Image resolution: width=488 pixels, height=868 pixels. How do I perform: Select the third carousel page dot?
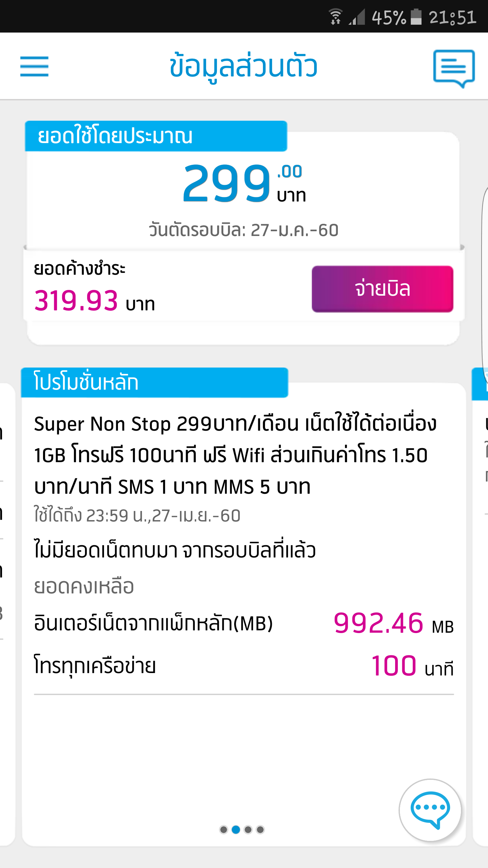tap(248, 829)
